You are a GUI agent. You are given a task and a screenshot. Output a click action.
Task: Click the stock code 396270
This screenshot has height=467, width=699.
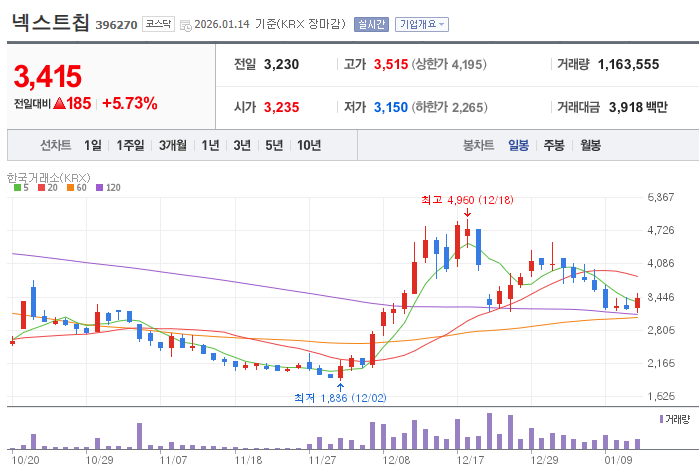[x=116, y=25]
